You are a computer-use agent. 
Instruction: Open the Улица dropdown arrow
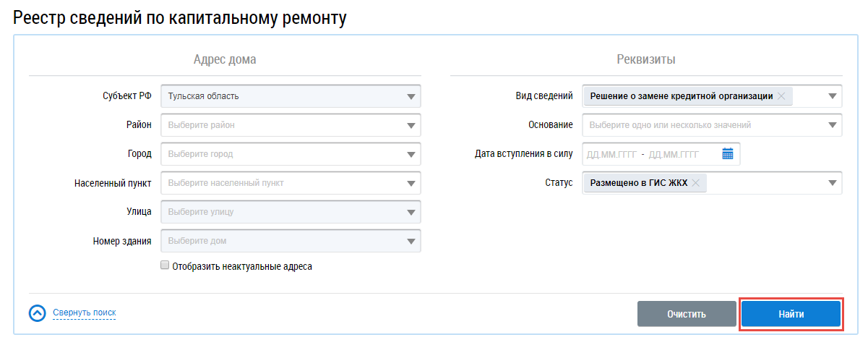click(411, 212)
